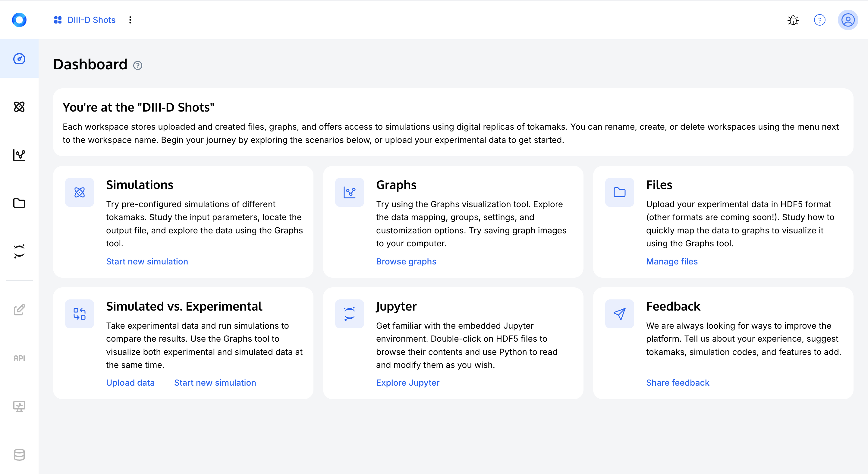This screenshot has width=868, height=474.
Task: Open the sidebar database icon
Action: click(19, 454)
